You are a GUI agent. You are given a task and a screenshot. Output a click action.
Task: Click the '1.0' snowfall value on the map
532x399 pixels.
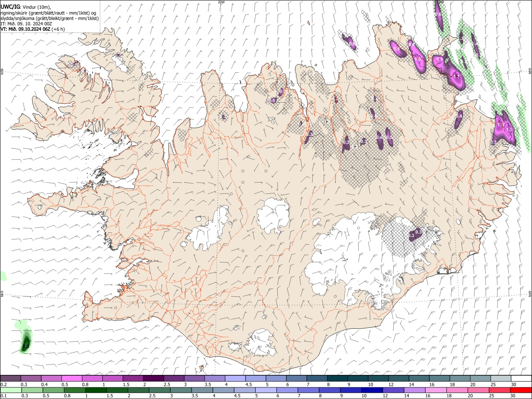418,59
